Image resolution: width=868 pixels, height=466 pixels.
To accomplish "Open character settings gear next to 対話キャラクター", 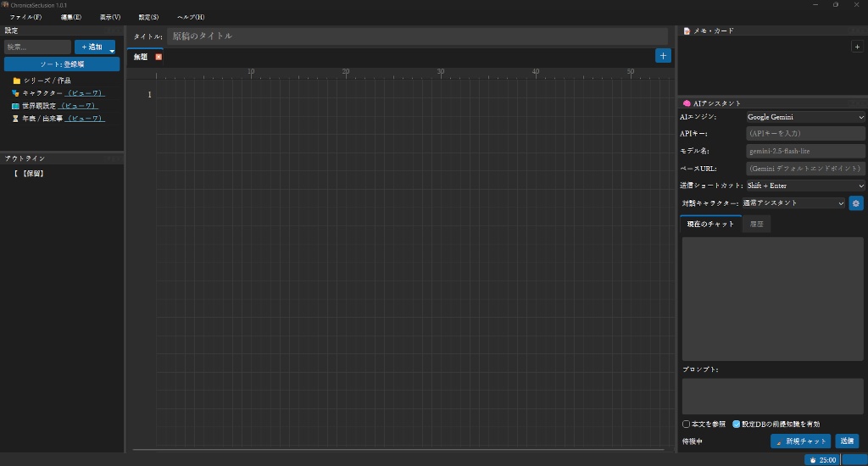I will (x=856, y=203).
